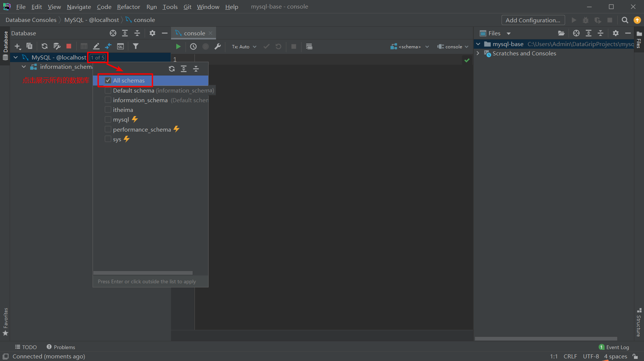Open the File menu
This screenshot has width=644, height=361.
click(x=21, y=7)
